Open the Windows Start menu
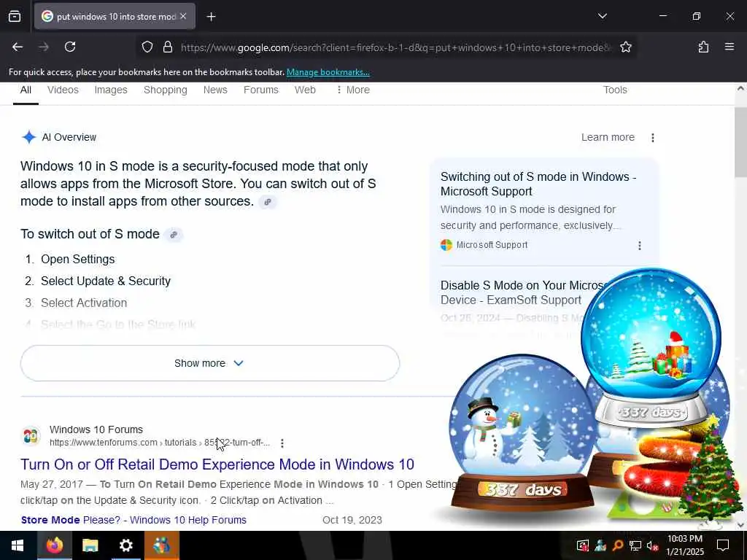The image size is (747, 560). 18,545
